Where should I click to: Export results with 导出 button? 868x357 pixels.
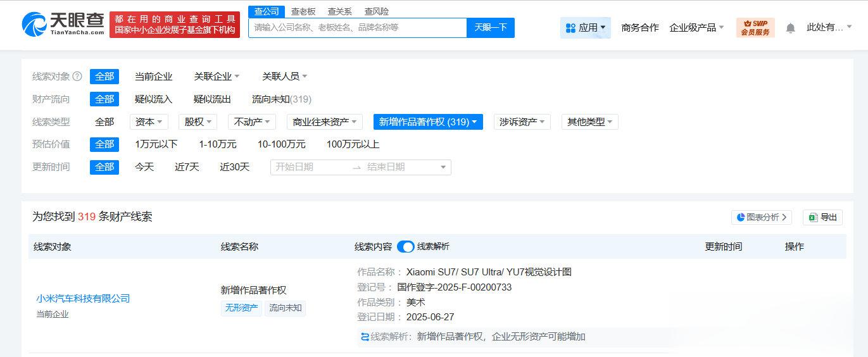pyautogui.click(x=822, y=217)
